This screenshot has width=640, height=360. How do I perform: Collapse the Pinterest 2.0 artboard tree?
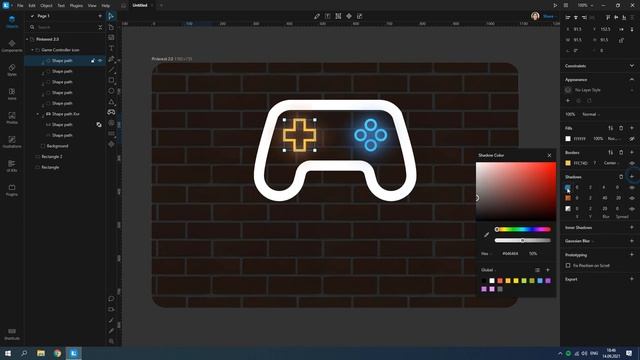(x=27, y=39)
